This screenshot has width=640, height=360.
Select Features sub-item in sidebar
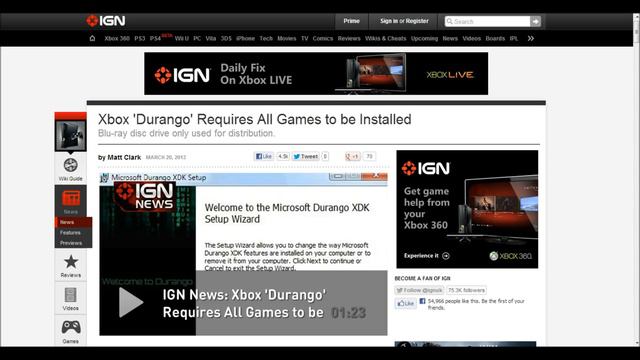(x=73, y=233)
